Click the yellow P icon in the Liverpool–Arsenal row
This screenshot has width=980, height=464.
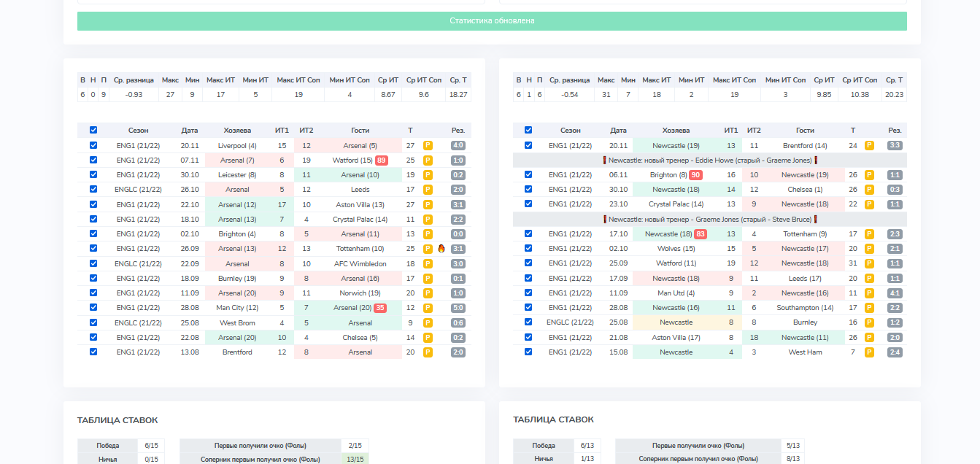pos(428,145)
